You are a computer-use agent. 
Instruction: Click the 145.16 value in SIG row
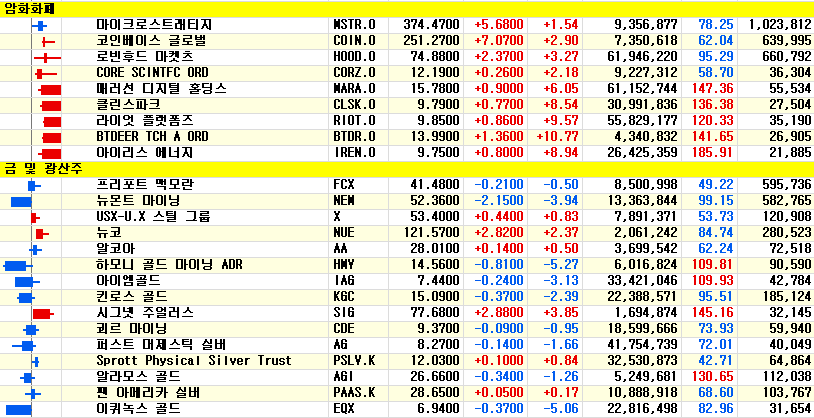pos(712,313)
